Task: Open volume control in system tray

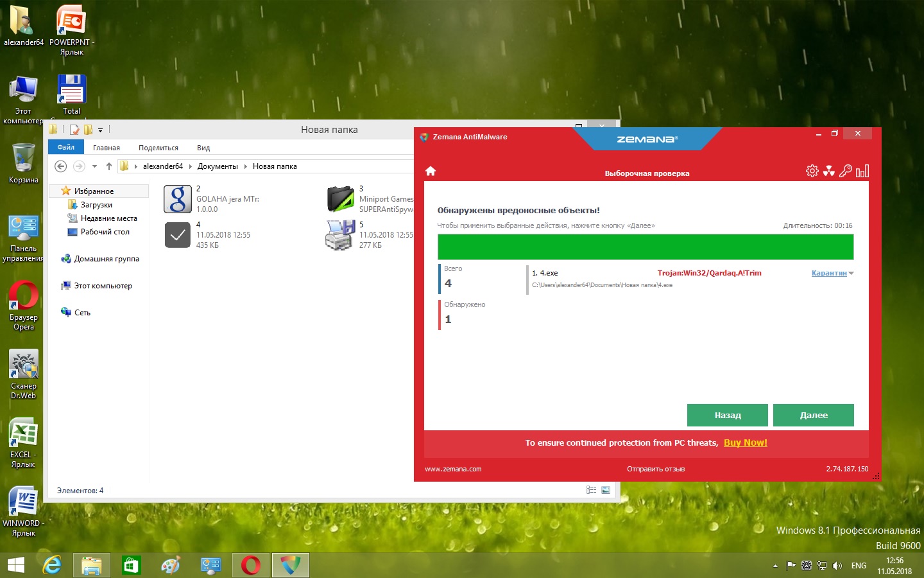Action: [837, 566]
